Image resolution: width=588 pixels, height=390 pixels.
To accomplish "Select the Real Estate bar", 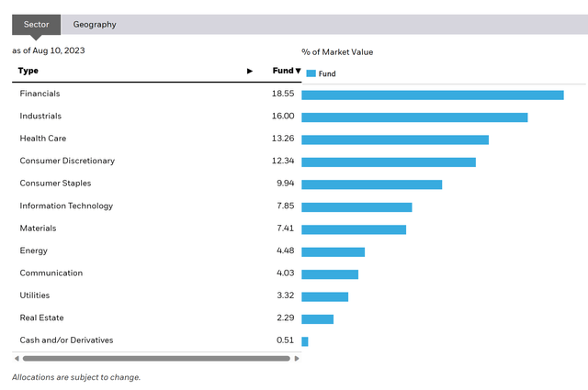I will click(317, 318).
